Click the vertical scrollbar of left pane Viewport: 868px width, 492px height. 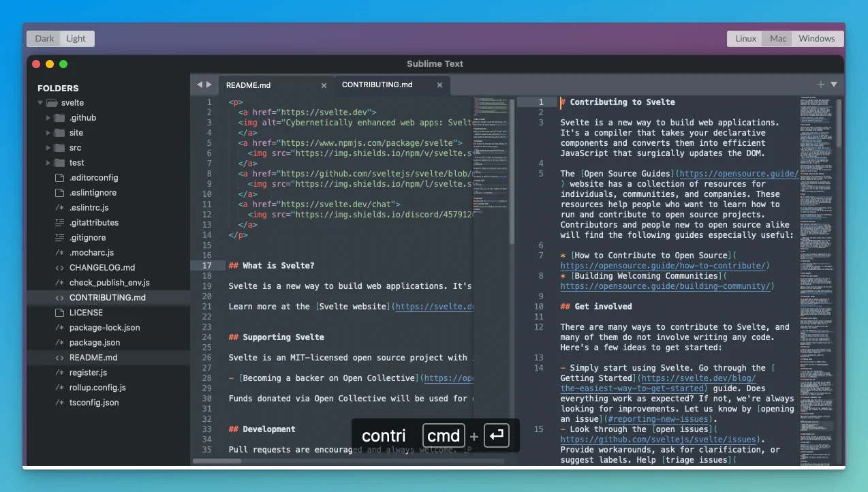click(512, 170)
